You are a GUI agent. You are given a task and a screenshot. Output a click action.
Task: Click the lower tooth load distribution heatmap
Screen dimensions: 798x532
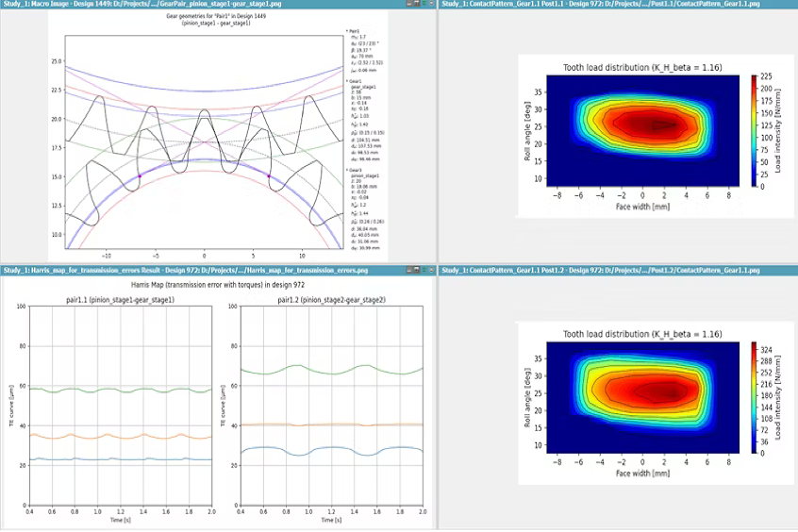point(642,397)
